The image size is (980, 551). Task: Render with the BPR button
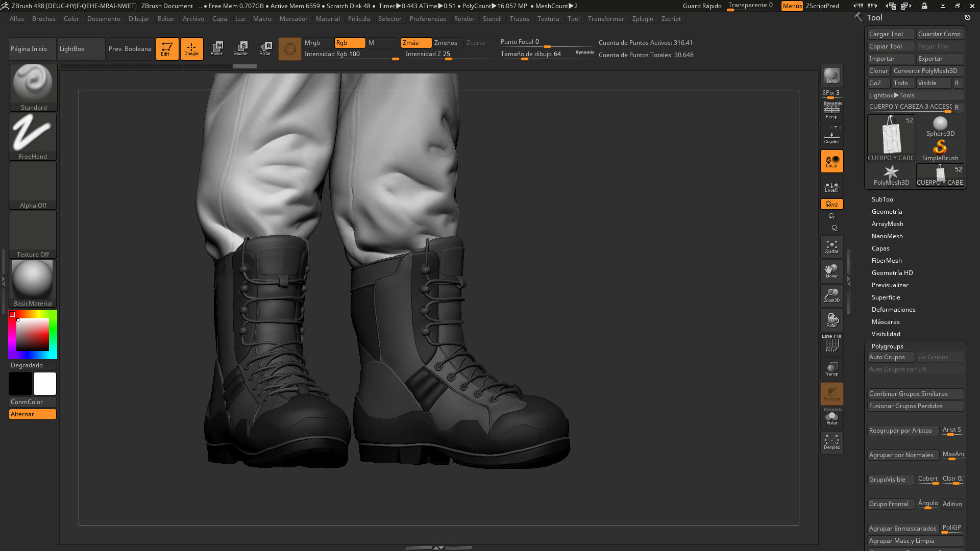[x=831, y=76]
